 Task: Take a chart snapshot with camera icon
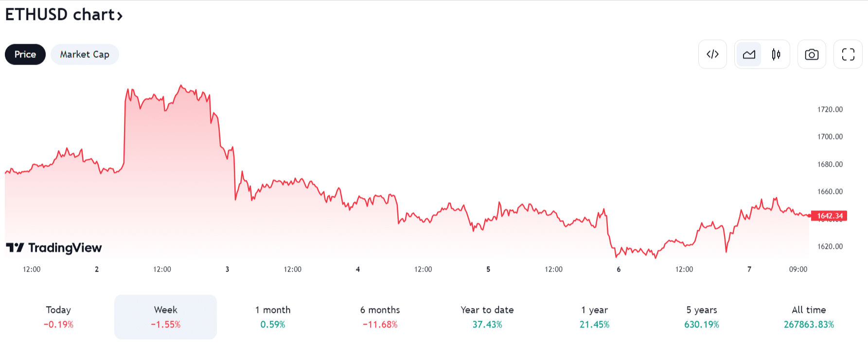point(812,54)
